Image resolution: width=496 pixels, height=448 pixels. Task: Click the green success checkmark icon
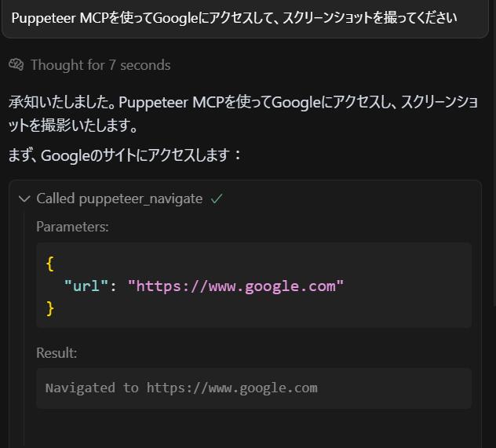[x=217, y=199]
